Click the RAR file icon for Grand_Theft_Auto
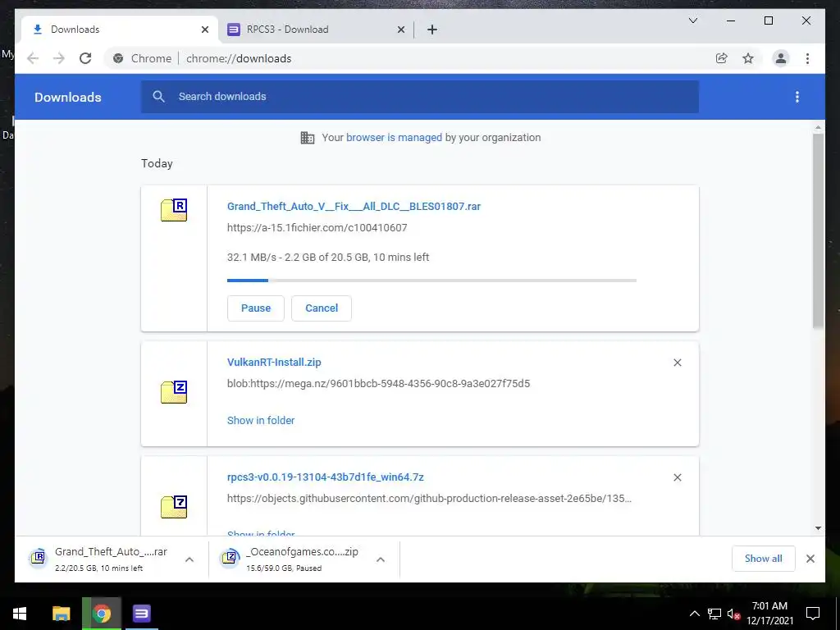The height and width of the screenshot is (630, 840). 174,209
